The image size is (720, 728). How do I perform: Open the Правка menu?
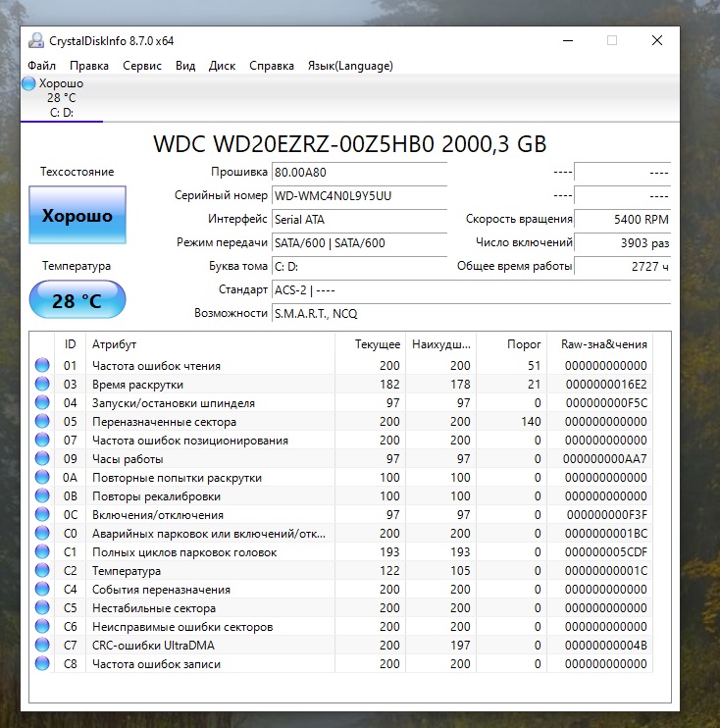click(89, 66)
